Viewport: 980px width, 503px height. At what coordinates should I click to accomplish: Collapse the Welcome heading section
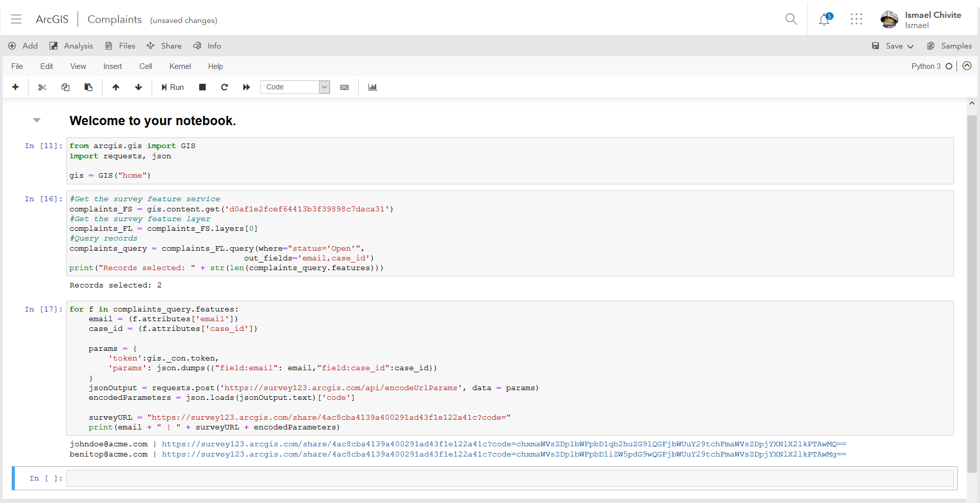pyautogui.click(x=37, y=121)
